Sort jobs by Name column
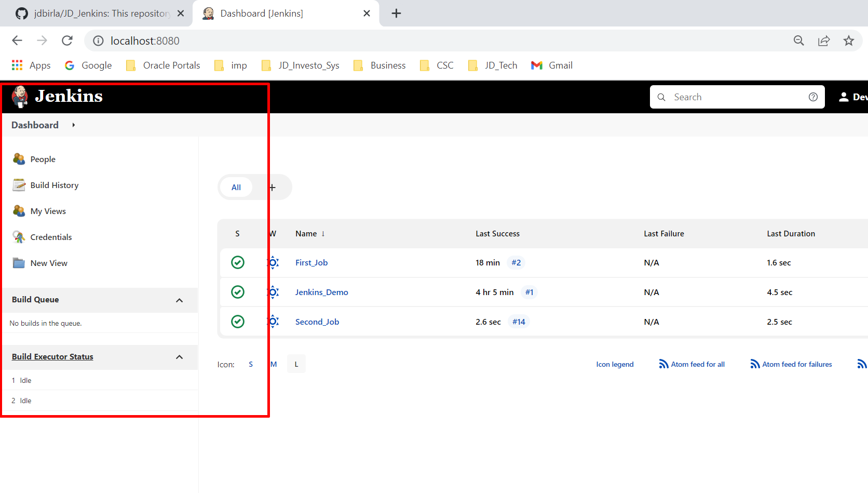The height and width of the screenshot is (493, 868). (x=310, y=234)
